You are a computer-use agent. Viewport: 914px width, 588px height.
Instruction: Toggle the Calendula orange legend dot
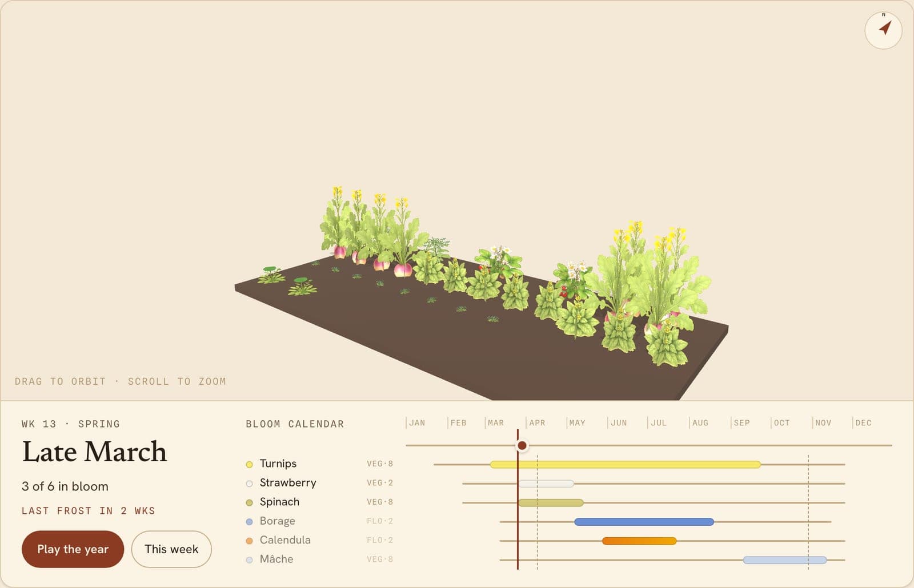tap(249, 541)
